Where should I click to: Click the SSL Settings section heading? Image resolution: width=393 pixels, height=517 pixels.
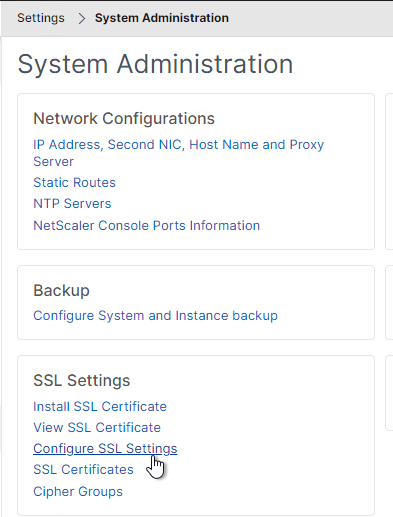tap(82, 381)
